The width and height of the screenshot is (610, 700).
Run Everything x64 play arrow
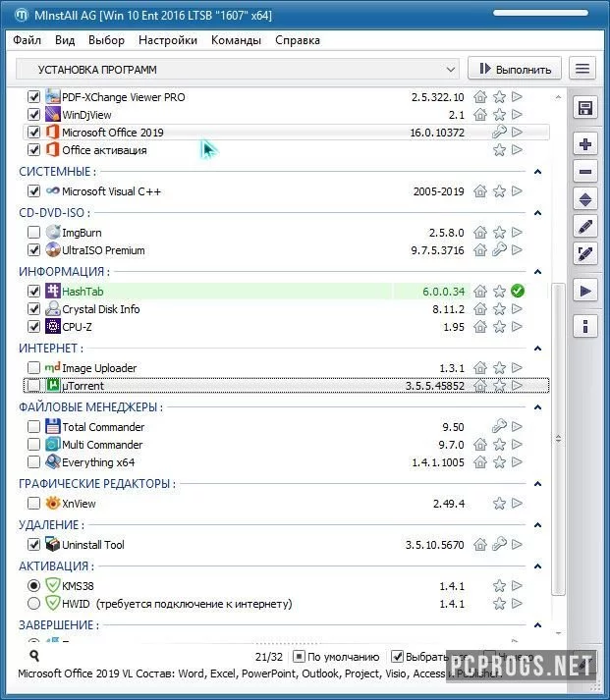pyautogui.click(x=517, y=462)
